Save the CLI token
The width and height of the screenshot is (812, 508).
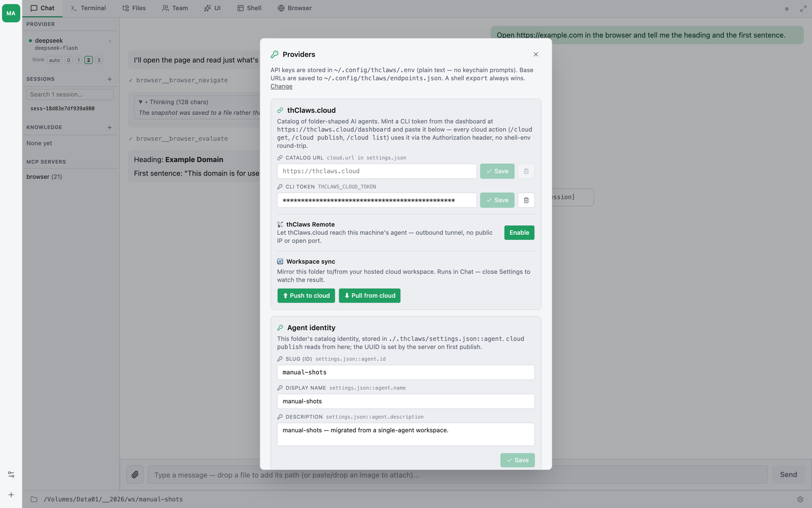(497, 200)
